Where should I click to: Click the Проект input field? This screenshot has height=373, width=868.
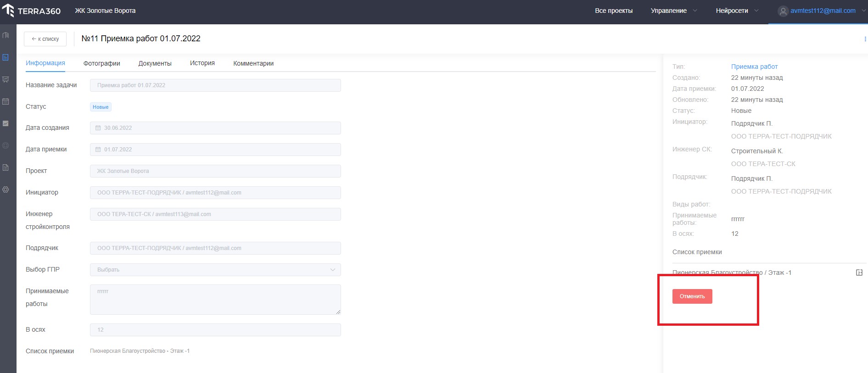215,171
